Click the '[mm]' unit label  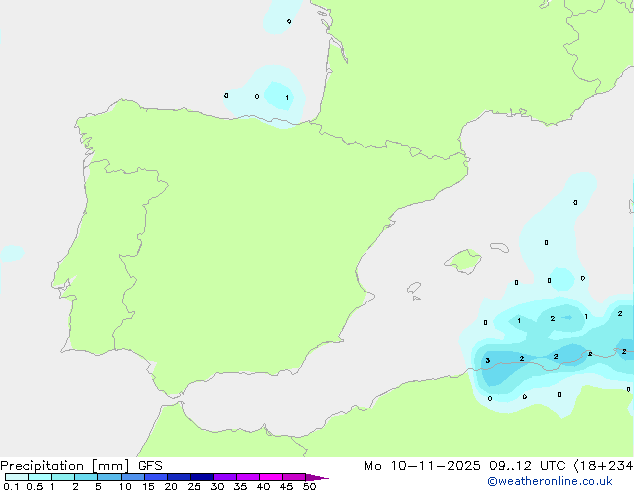tap(110, 466)
